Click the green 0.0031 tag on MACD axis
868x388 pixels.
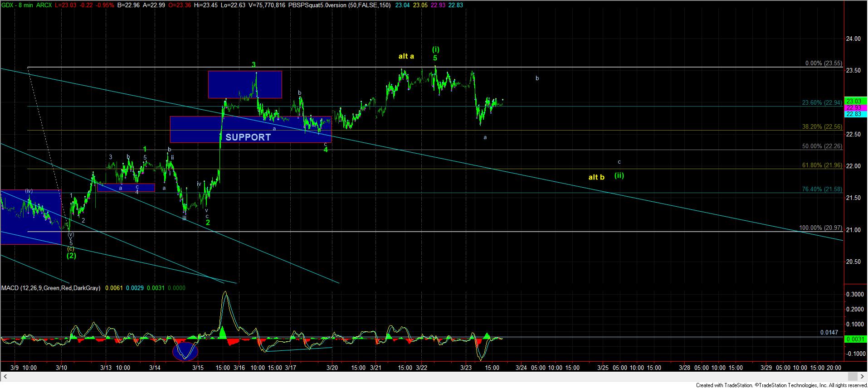click(x=854, y=339)
